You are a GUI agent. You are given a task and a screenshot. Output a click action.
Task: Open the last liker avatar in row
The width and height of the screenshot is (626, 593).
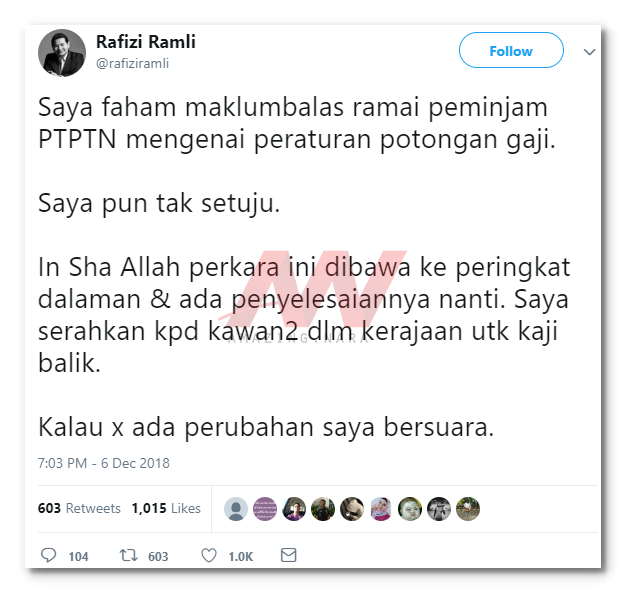468,509
